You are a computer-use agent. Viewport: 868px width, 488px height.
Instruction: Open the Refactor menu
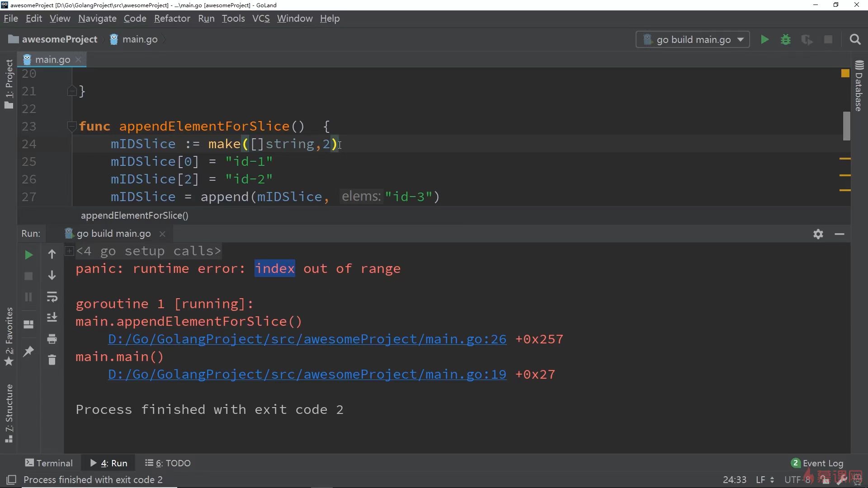click(172, 19)
